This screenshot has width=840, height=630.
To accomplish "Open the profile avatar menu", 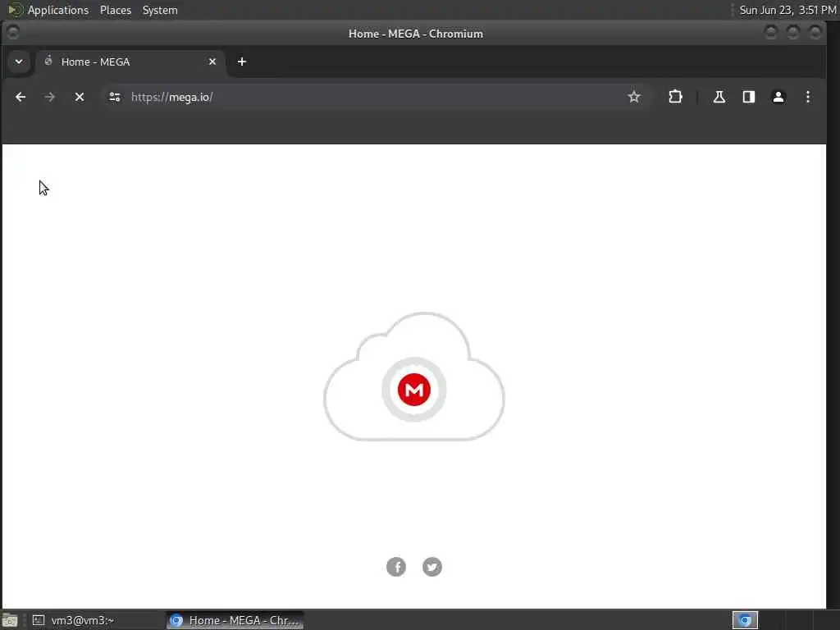I will (778, 97).
